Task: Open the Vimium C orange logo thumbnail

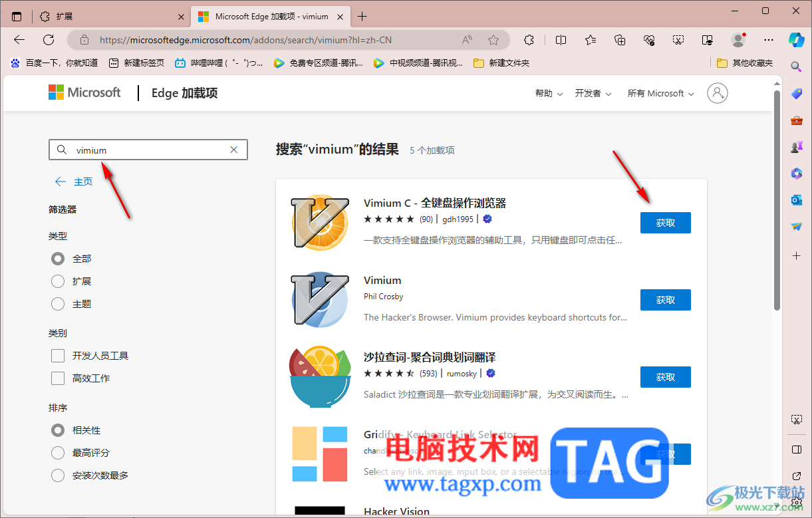Action: click(x=320, y=223)
